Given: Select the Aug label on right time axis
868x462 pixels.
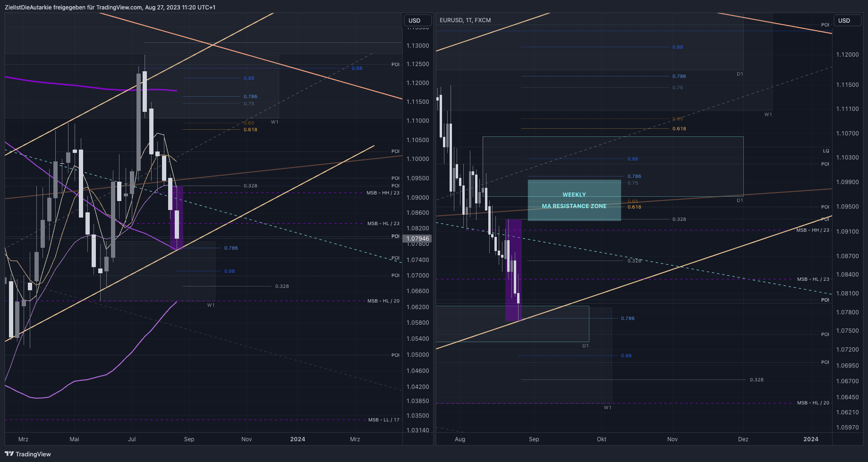Looking at the screenshot, I should (x=460, y=439).
